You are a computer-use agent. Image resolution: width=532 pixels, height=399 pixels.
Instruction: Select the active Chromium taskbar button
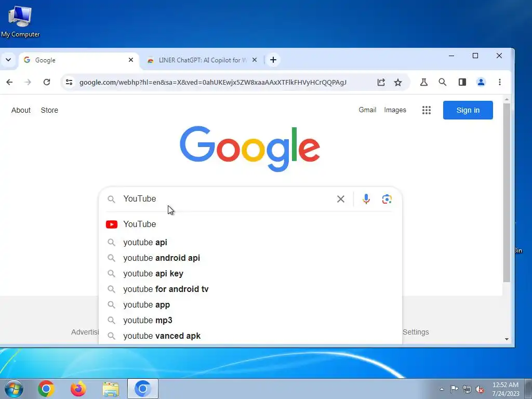click(x=143, y=389)
